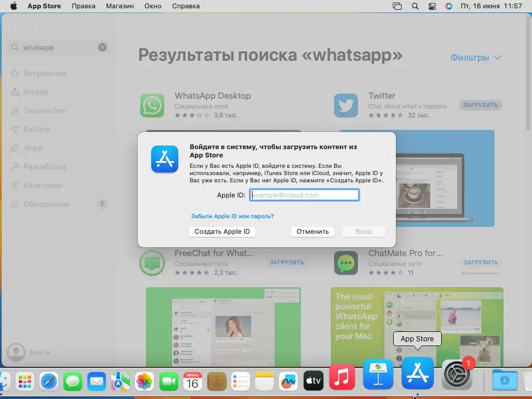Open Maps from the Dock
Image resolution: width=532 pixels, height=399 pixels.
click(120, 381)
